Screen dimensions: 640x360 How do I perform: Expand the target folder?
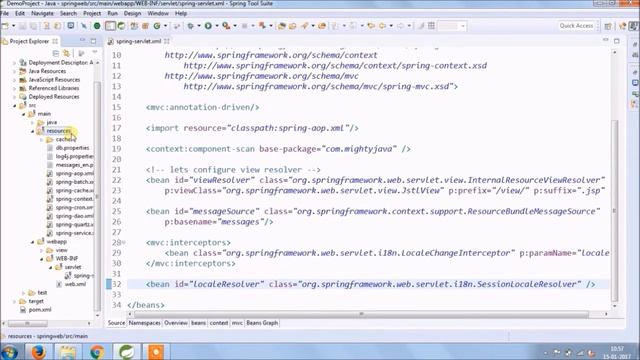click(15, 301)
